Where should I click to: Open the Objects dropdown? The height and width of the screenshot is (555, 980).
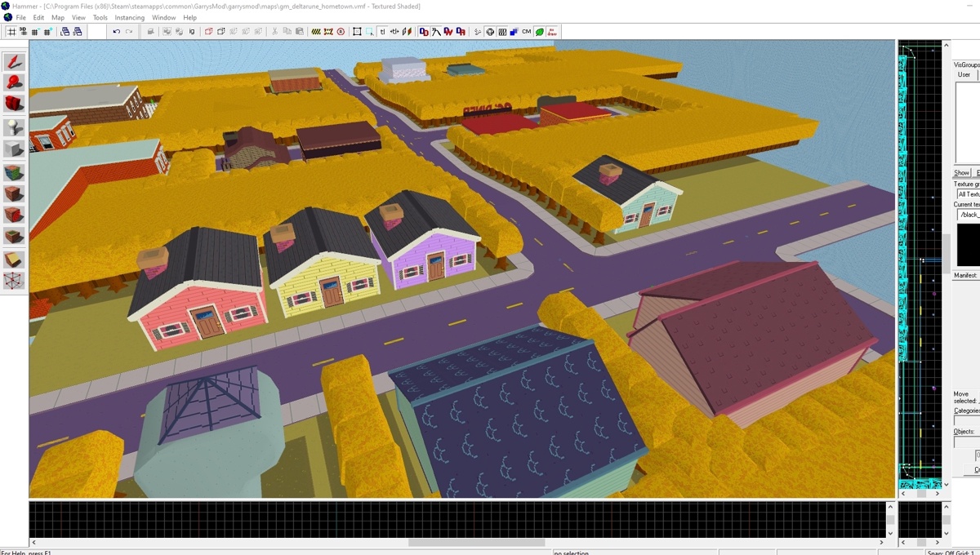pos(968,442)
